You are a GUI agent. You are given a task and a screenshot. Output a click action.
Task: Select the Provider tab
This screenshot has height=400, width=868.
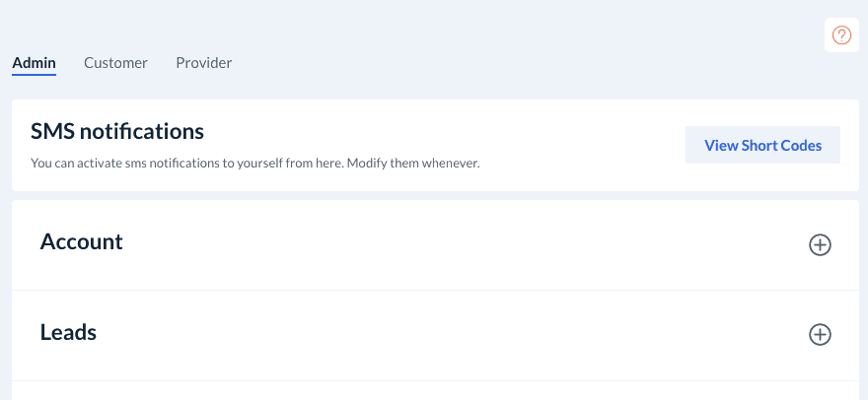click(203, 63)
